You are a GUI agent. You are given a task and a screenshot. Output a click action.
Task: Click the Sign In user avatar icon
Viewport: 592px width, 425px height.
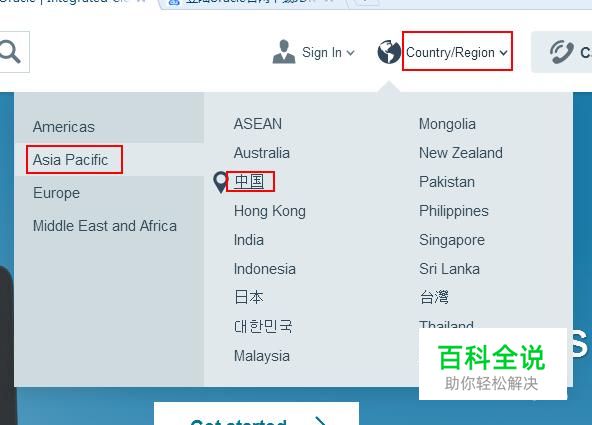click(284, 52)
